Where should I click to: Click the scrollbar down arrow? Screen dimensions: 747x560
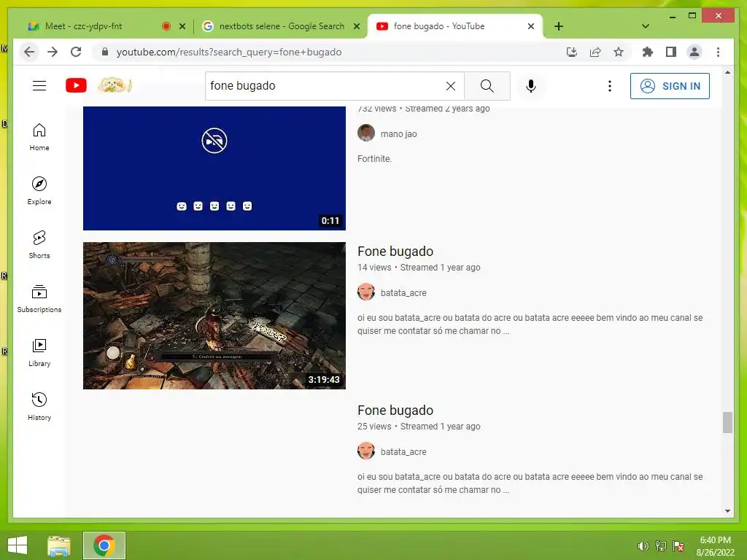(x=727, y=511)
